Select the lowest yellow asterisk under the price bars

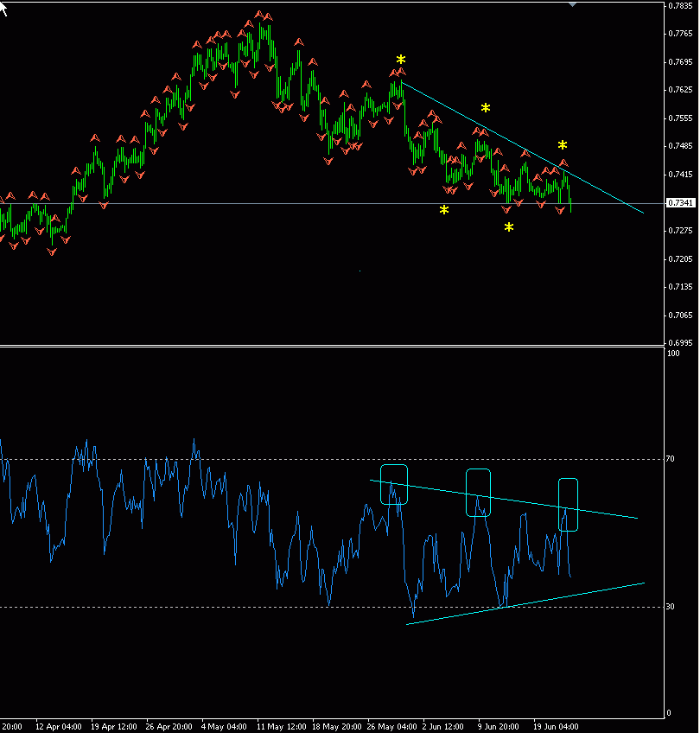tap(509, 227)
